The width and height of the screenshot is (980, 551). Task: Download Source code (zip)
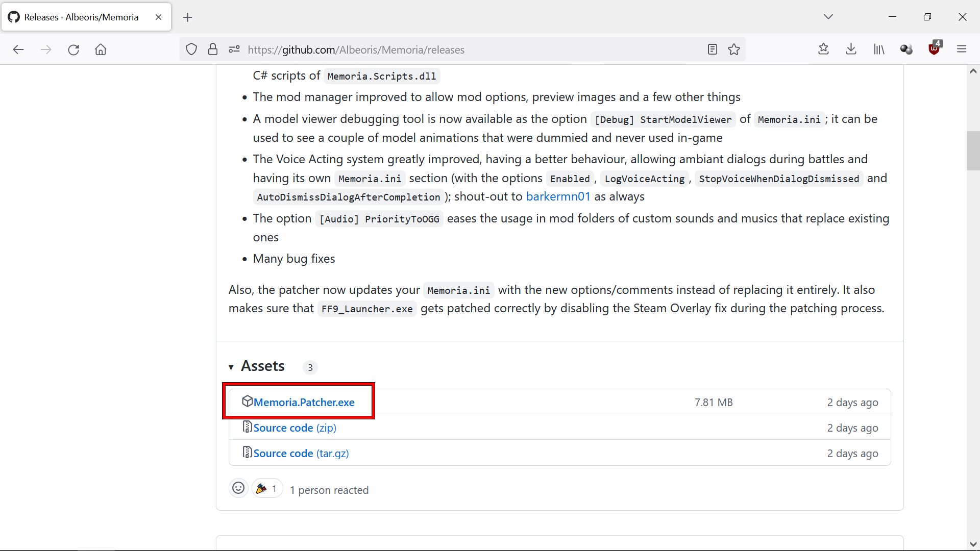[x=295, y=428]
